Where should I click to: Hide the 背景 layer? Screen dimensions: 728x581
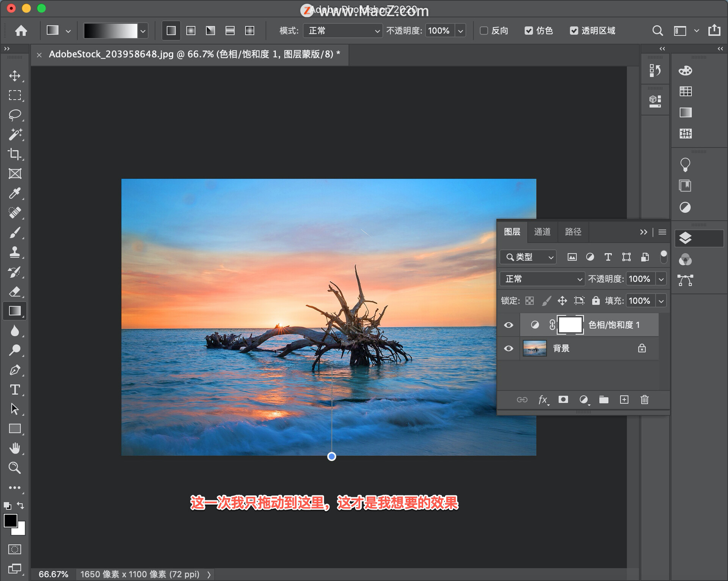[x=509, y=348]
